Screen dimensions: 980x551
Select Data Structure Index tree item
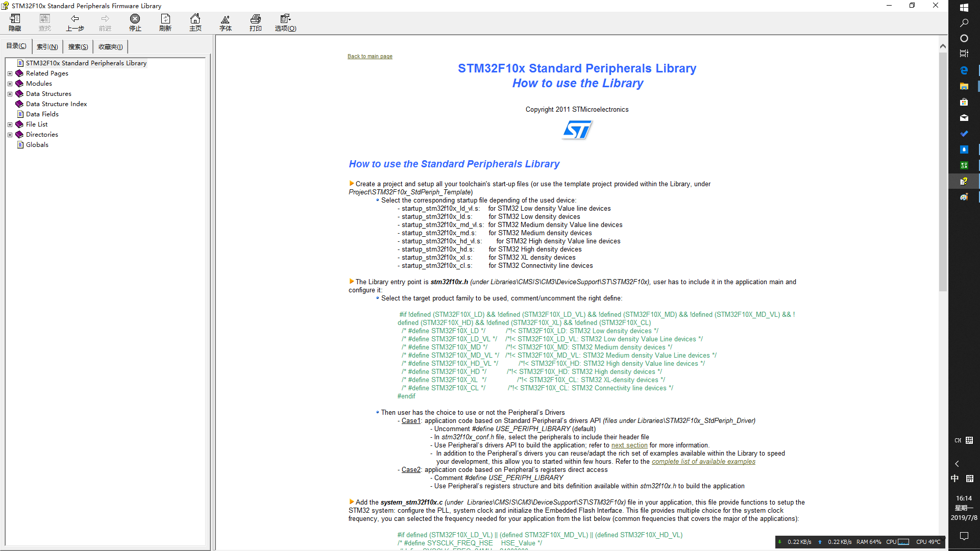pos(56,104)
